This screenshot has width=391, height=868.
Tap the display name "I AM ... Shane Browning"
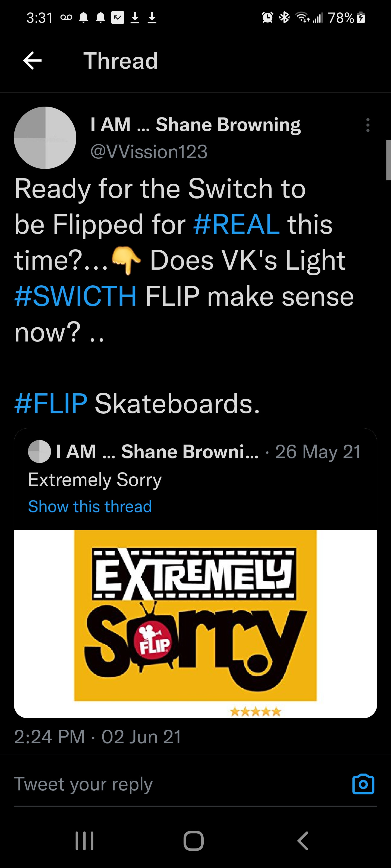(x=195, y=125)
